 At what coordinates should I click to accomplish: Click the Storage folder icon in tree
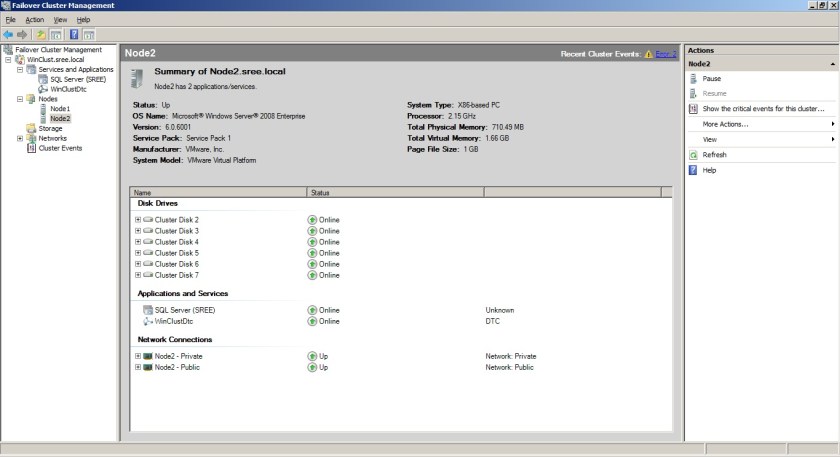pyautogui.click(x=31, y=128)
